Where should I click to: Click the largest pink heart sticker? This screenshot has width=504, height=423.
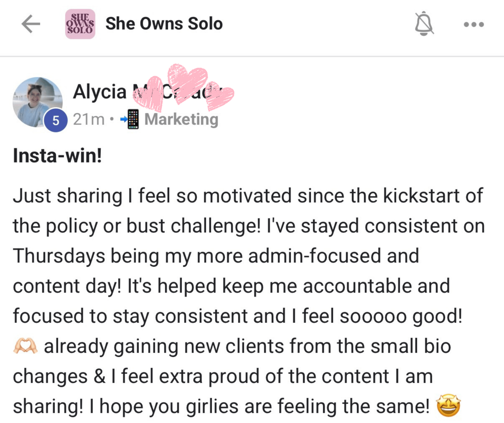tap(187, 82)
